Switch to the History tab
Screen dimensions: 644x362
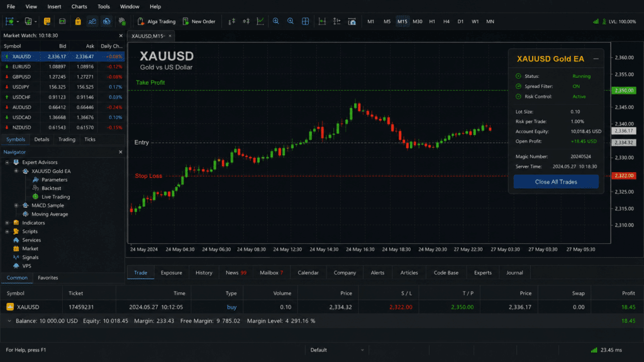(x=204, y=273)
